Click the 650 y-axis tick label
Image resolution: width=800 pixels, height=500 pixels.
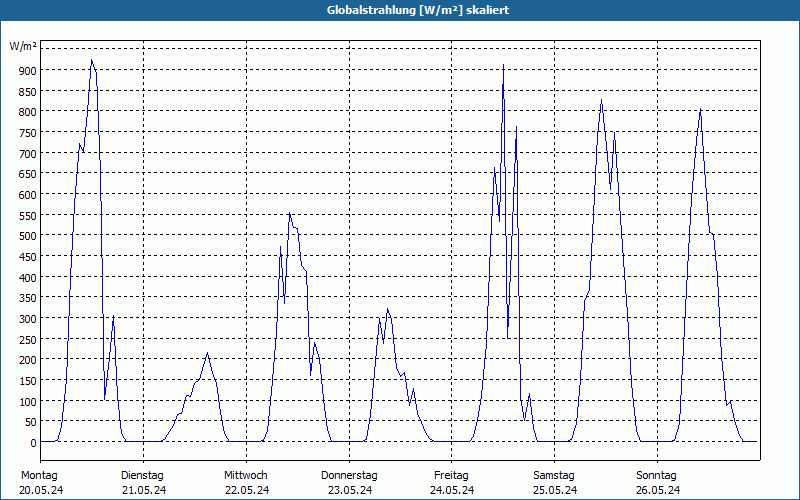pos(29,174)
